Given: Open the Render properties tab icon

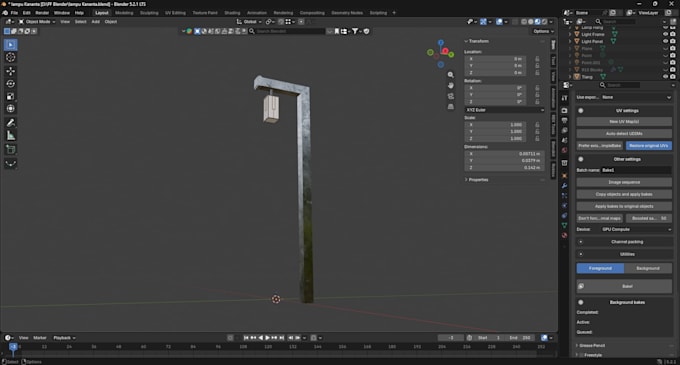Looking at the screenshot, I should click(564, 111).
